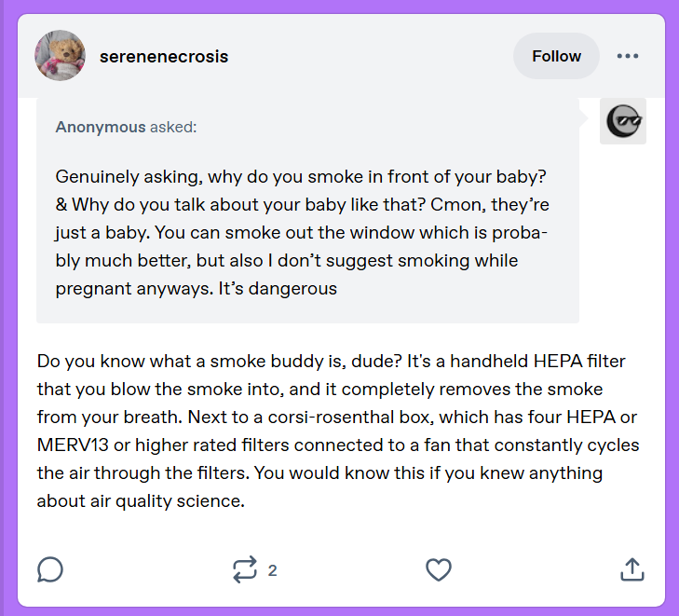This screenshot has width=679, height=616.
Task: Open the three-dot more options menu
Action: point(628,56)
